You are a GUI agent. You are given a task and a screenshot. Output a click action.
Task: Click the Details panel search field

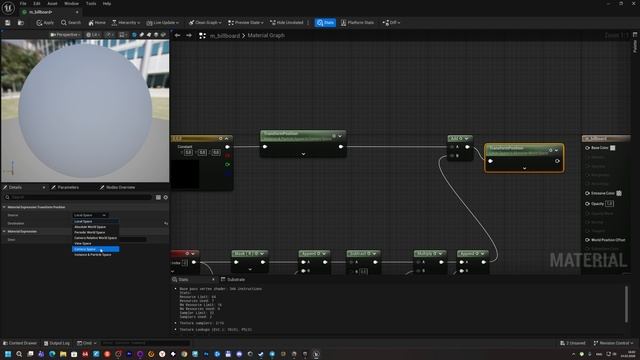pyautogui.click(x=78, y=197)
